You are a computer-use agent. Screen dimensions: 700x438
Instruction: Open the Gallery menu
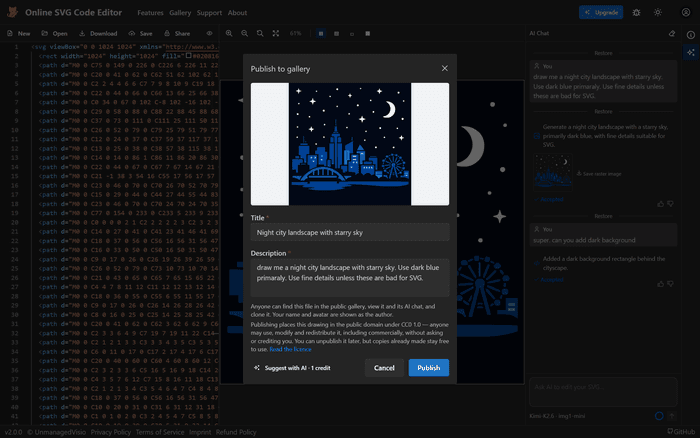tap(180, 13)
